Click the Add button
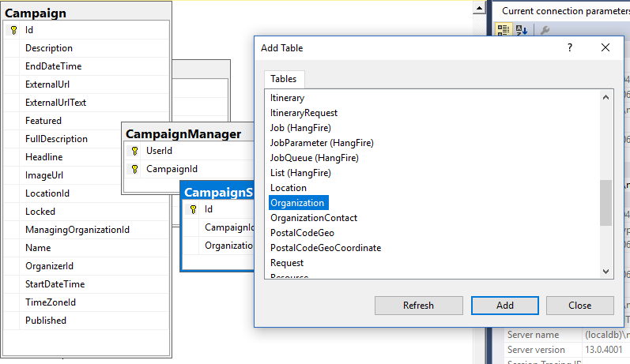630x364 pixels. (x=505, y=306)
